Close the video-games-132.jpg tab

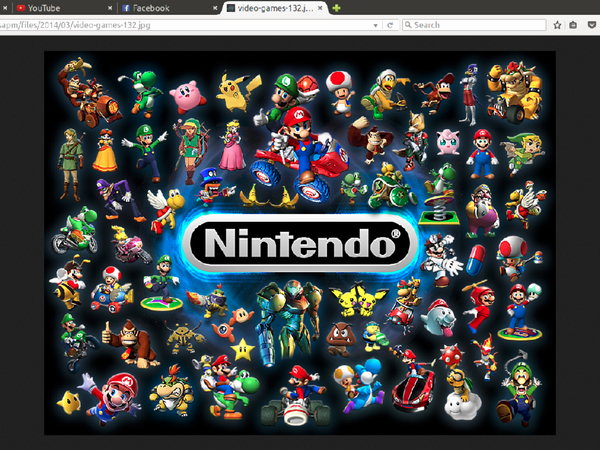pos(320,8)
